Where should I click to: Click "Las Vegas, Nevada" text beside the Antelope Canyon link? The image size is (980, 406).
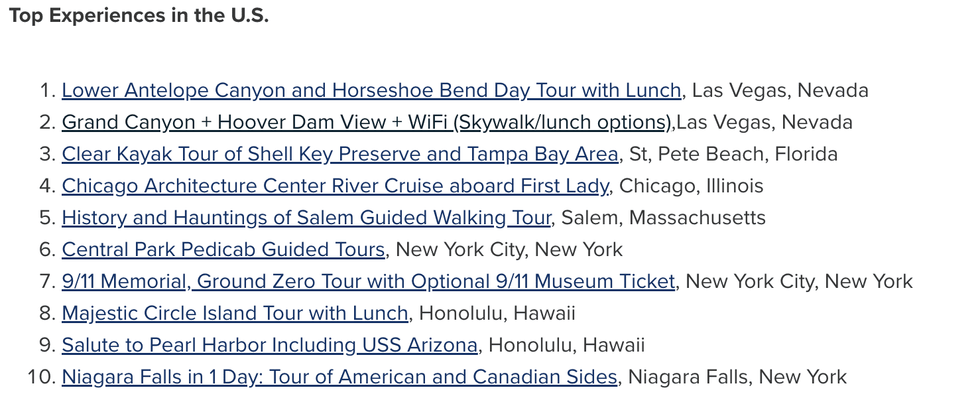coord(780,90)
